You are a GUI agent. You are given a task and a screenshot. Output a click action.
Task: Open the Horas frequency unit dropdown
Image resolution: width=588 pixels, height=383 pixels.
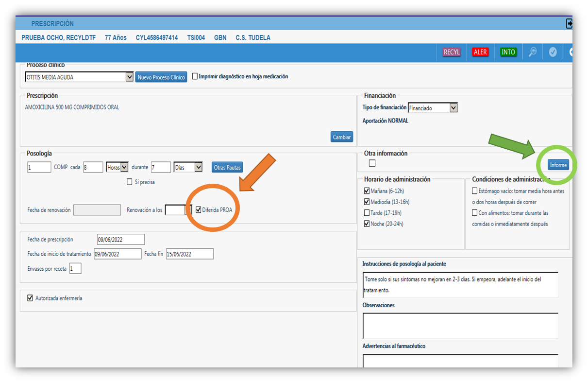coord(124,167)
